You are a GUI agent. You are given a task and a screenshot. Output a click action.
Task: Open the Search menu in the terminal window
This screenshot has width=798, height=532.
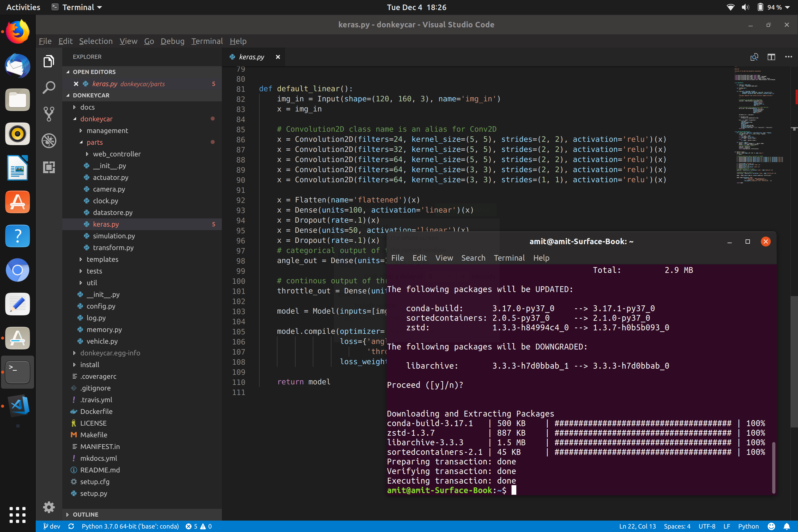click(473, 258)
